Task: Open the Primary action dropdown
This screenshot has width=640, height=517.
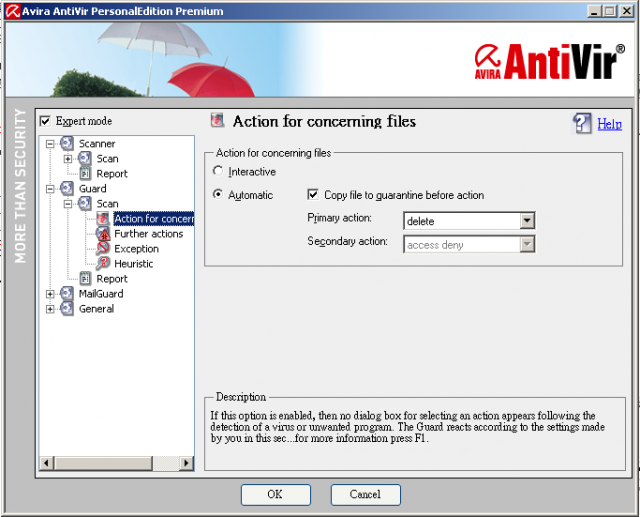Action: 527,221
